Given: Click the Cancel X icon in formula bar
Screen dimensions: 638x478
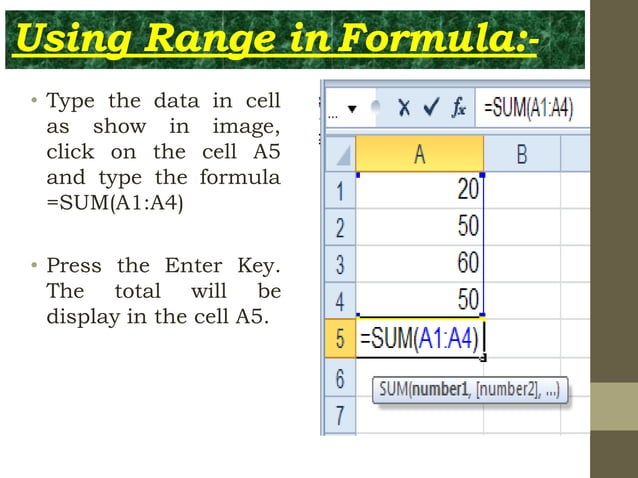Looking at the screenshot, I should 404,108.
